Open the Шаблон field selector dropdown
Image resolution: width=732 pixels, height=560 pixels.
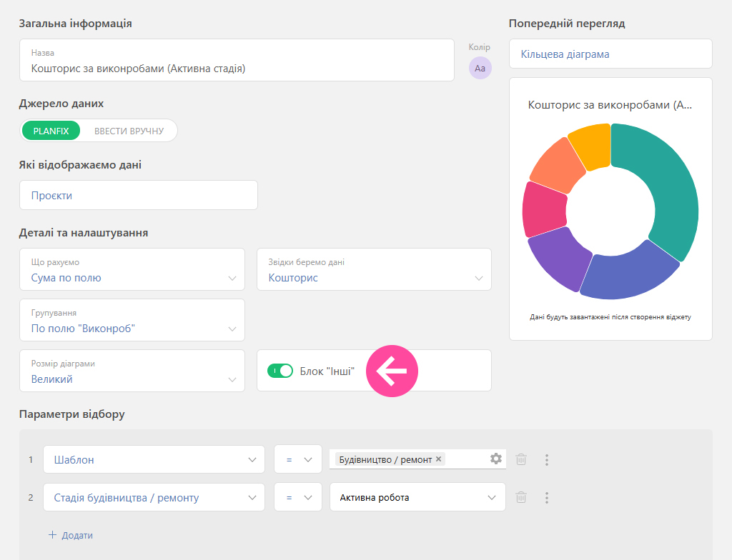(x=154, y=460)
